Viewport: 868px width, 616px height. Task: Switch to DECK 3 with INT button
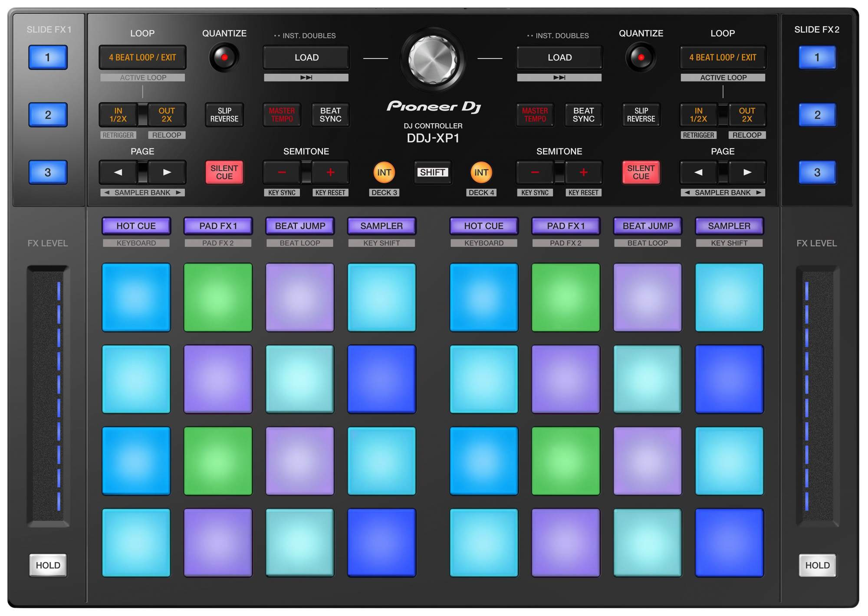pyautogui.click(x=384, y=172)
